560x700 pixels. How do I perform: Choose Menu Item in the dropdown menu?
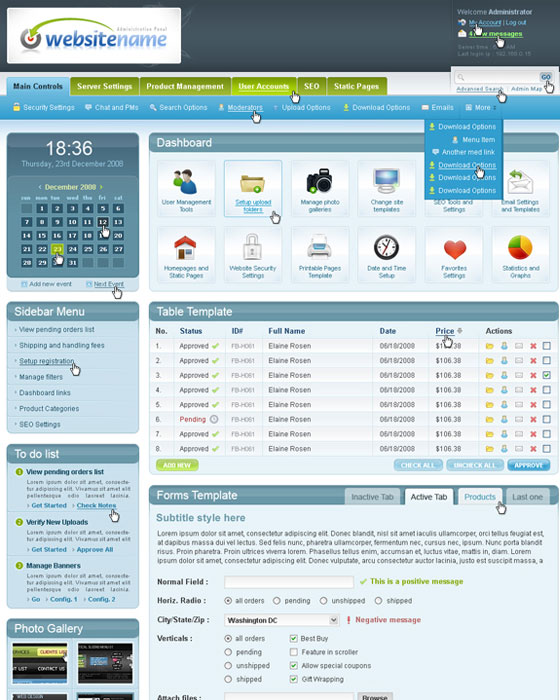point(473,140)
